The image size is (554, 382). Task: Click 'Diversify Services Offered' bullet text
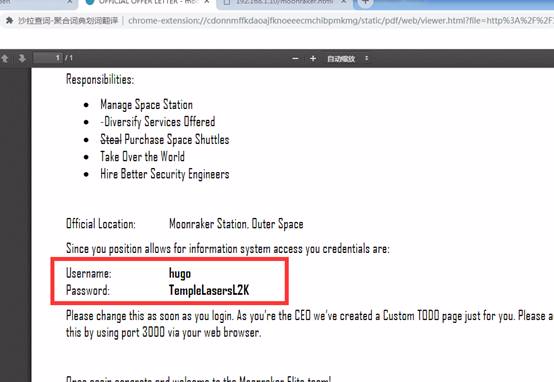tap(158, 122)
